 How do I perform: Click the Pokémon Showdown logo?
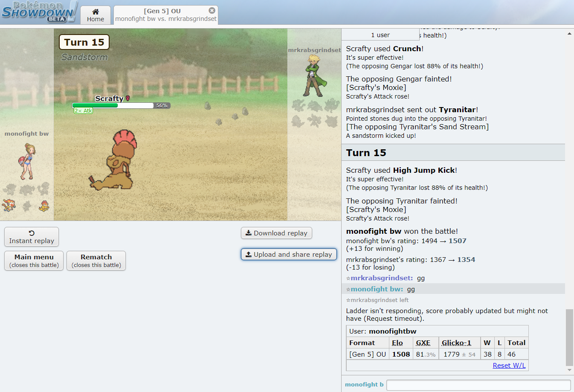[x=39, y=12]
